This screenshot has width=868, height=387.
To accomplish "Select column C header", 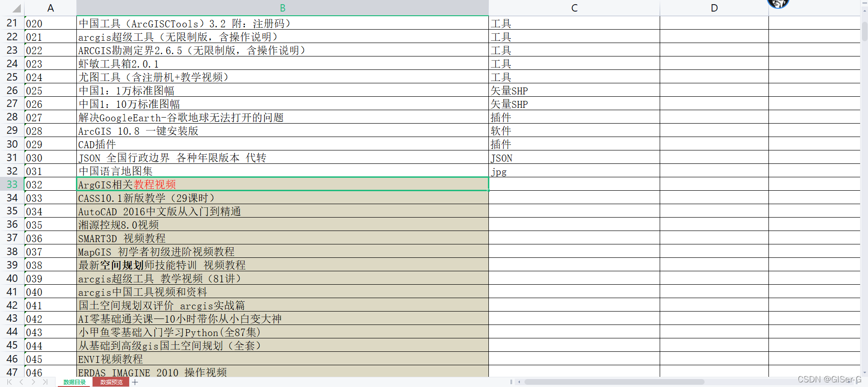I will pyautogui.click(x=574, y=8).
